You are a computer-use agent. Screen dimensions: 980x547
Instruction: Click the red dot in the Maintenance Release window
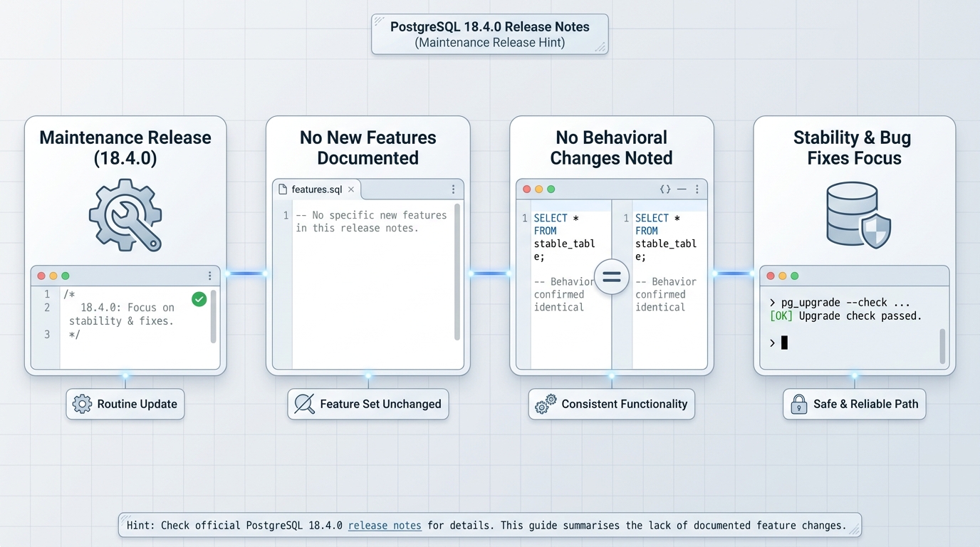41,276
